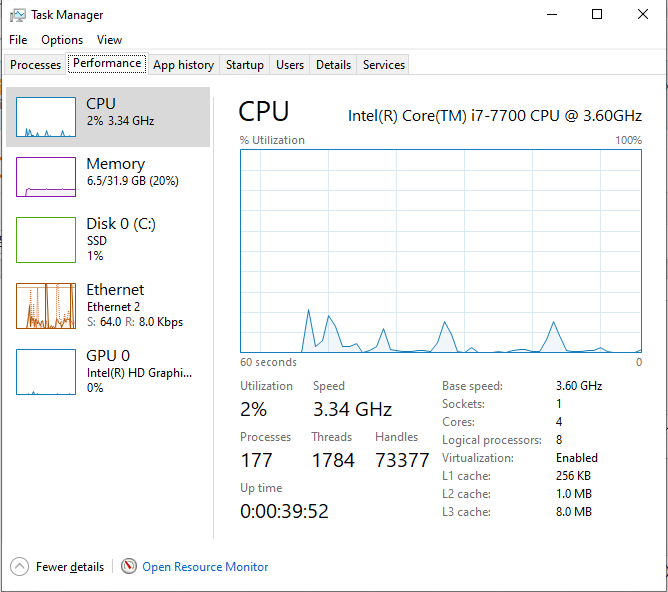668x592 pixels.
Task: Open Resource Monitor link
Action: click(205, 567)
